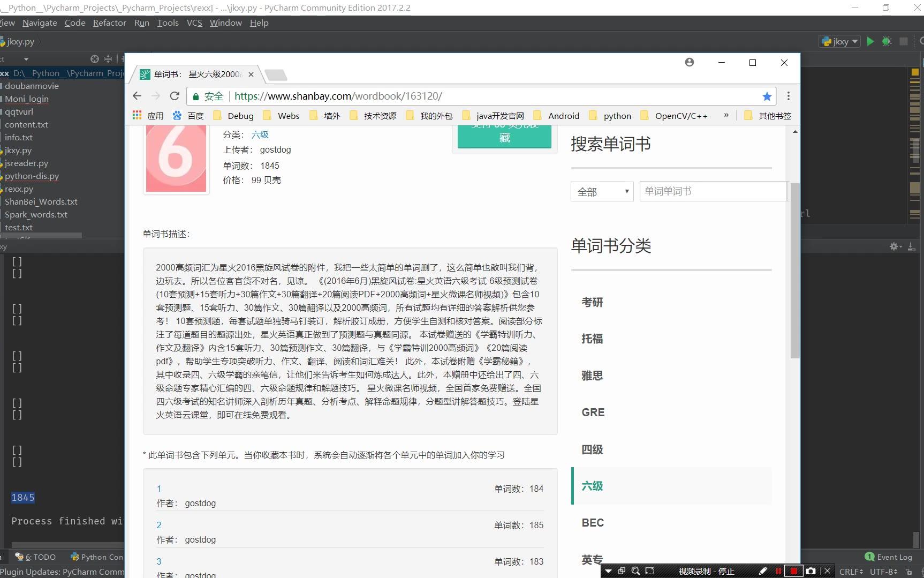Pause the screen recording
Screen dimensions: 924x578
pos(778,571)
